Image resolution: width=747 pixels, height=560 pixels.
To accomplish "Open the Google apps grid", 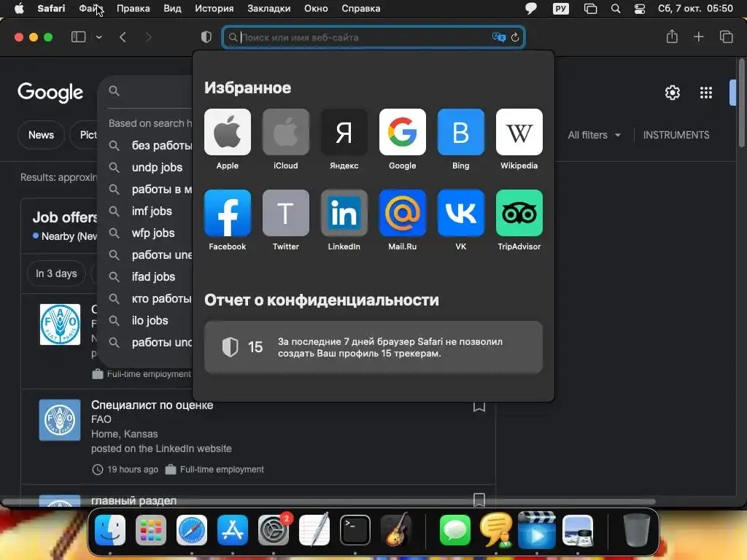I will pos(706,93).
